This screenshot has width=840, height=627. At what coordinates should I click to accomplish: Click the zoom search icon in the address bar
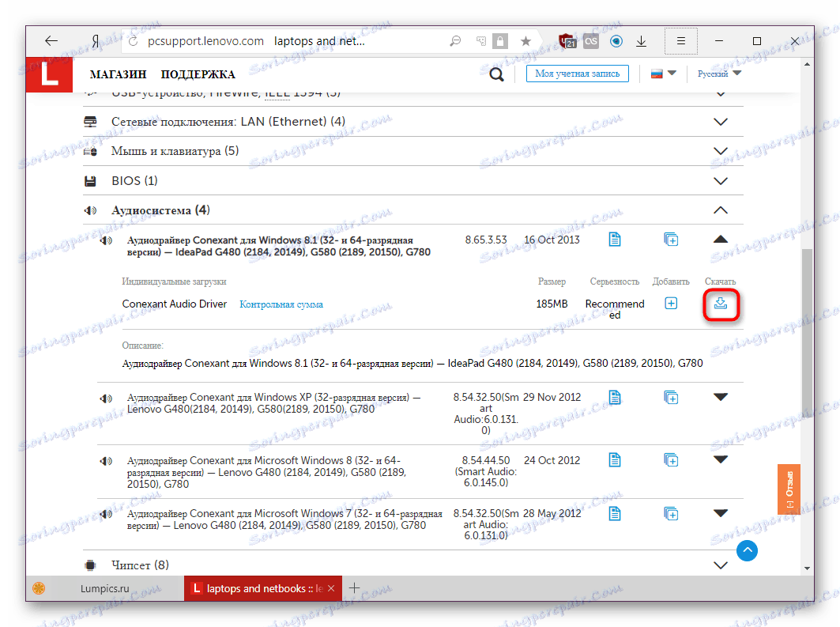point(455,41)
